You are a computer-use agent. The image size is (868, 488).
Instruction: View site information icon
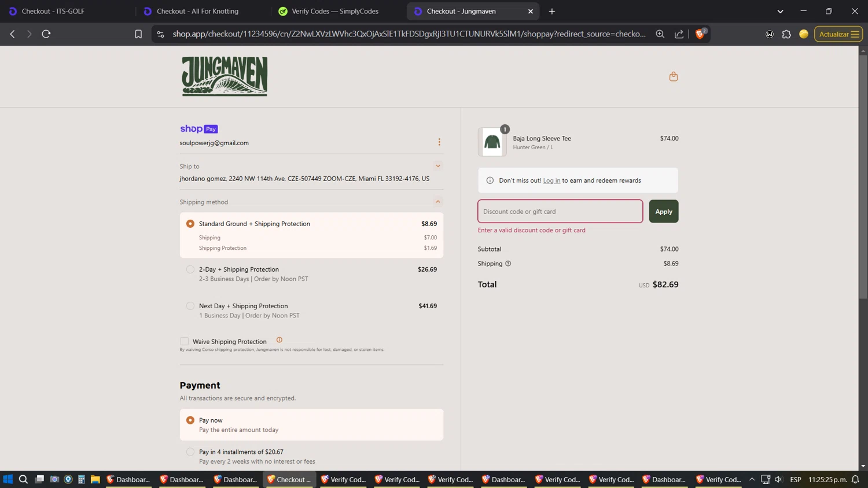click(160, 34)
